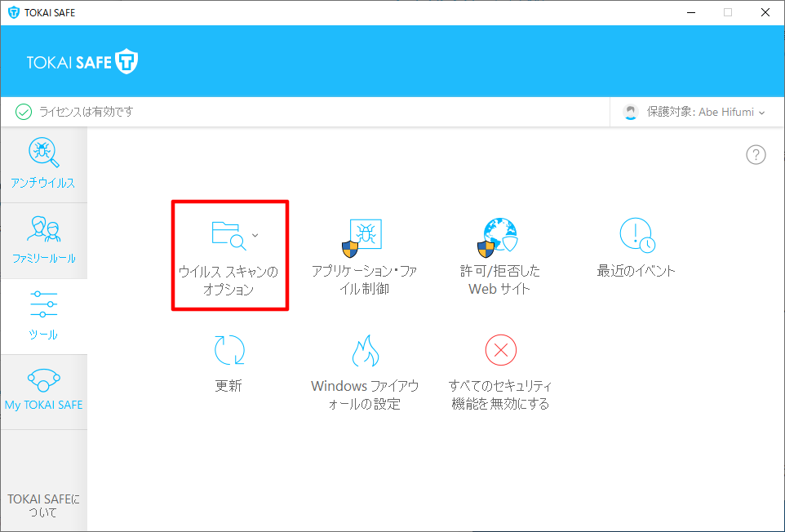Click the ウイルス スキャンのオプション label text
Viewport: 785px width, 532px height.
click(x=228, y=280)
